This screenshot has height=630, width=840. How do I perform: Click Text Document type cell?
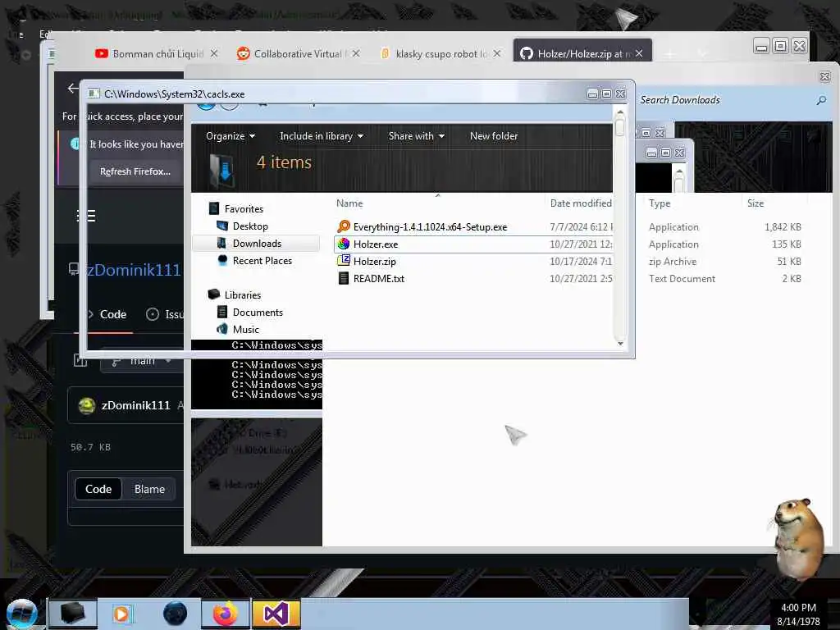coord(682,279)
